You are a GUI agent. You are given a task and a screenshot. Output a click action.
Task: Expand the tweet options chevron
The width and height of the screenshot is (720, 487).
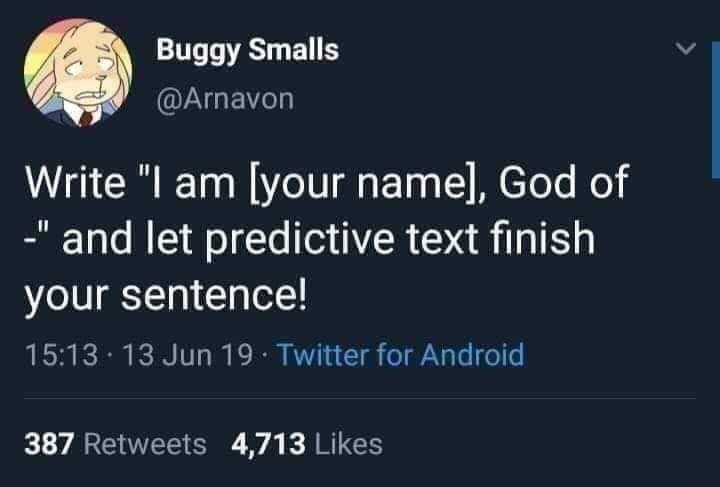[x=683, y=48]
